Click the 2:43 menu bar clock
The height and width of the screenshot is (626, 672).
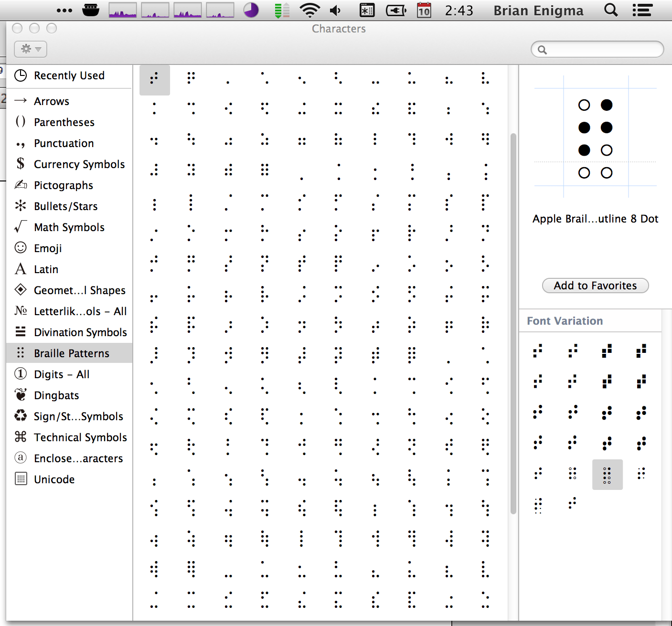point(459,11)
